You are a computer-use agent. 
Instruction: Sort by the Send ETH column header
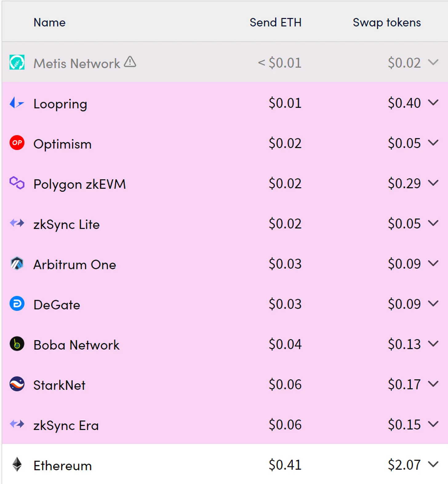click(275, 22)
